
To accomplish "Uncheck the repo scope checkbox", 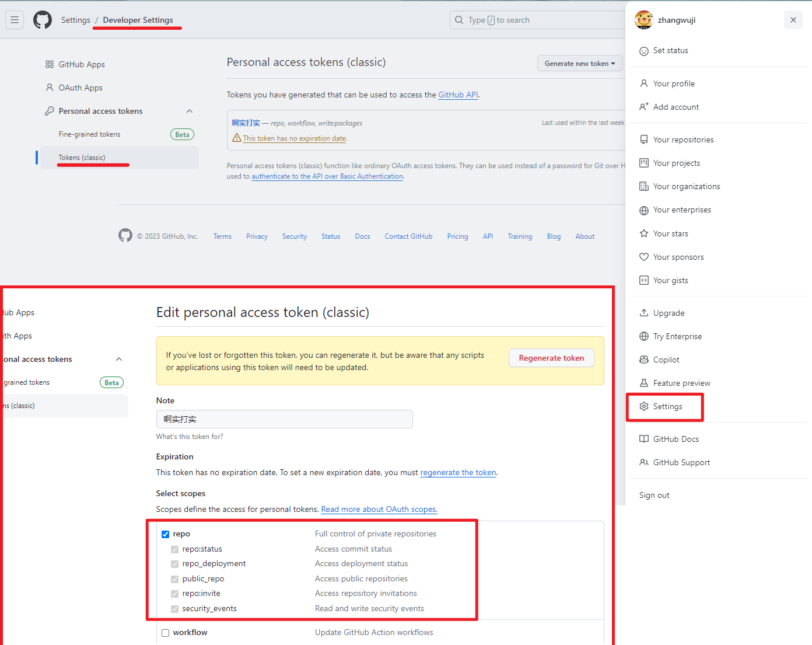I will 166,534.
